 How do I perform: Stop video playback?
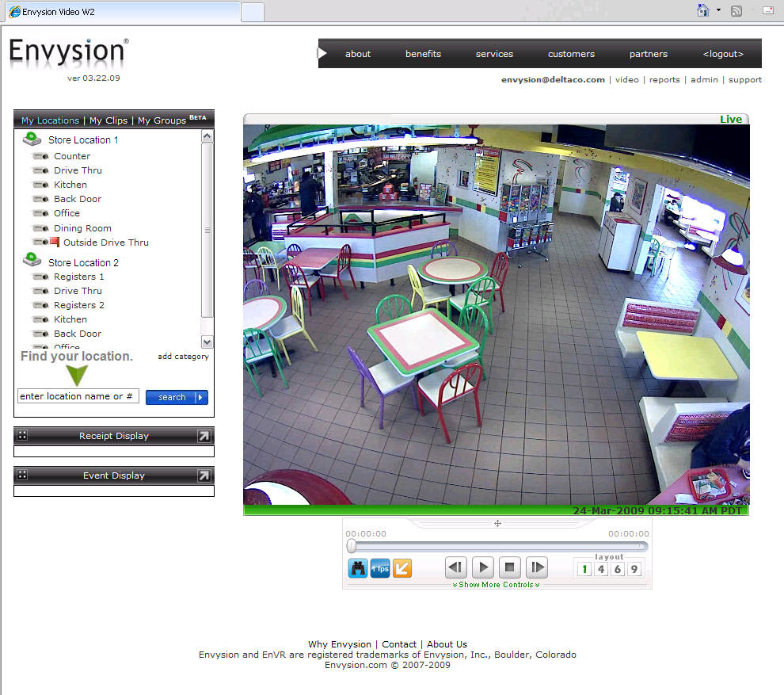tap(509, 567)
